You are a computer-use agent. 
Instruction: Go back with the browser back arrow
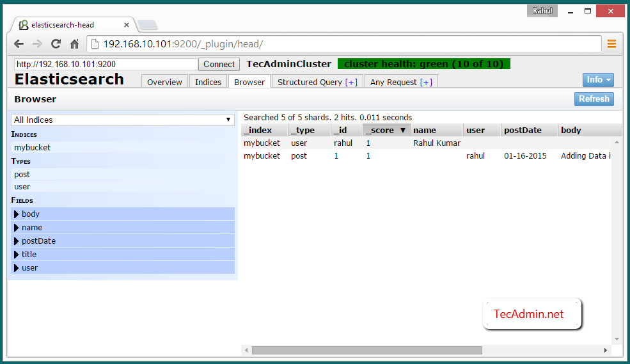point(19,44)
